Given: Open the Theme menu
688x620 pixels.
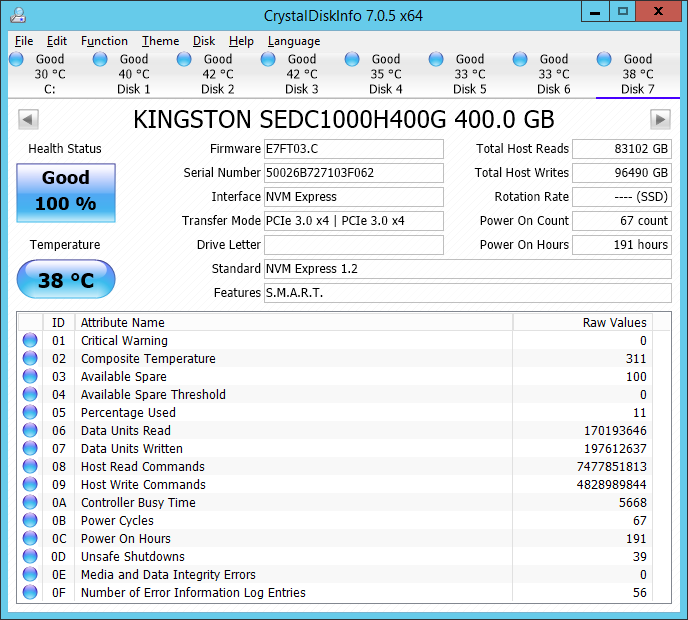Looking at the screenshot, I should 160,41.
